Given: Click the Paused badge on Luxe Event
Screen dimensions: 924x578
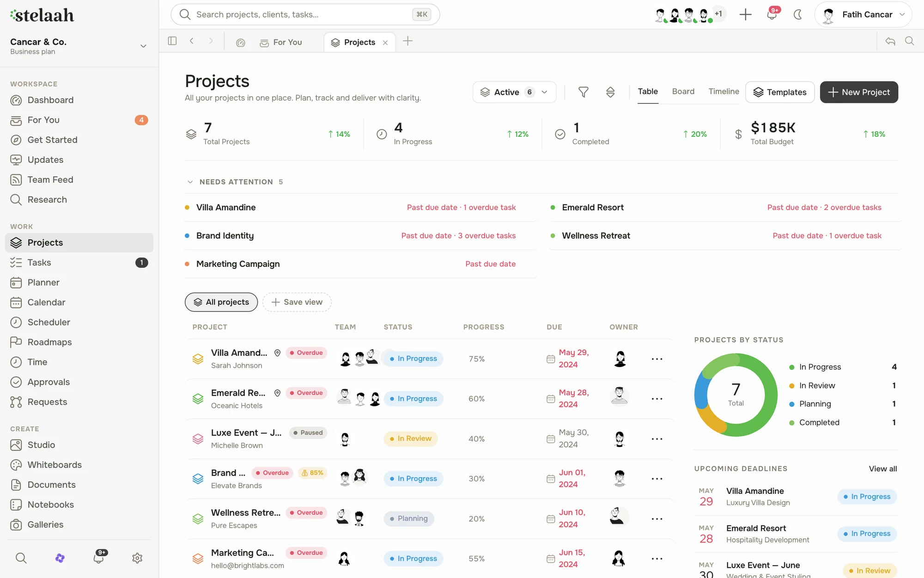Looking at the screenshot, I should [x=308, y=433].
